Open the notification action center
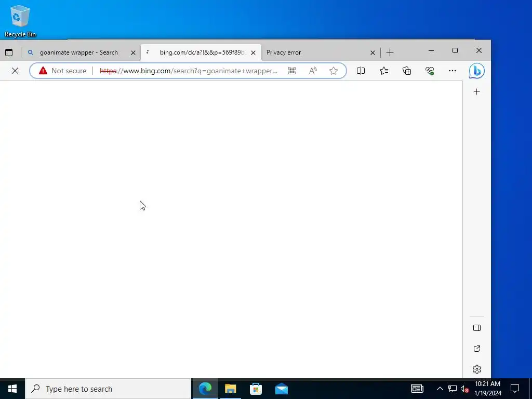The height and width of the screenshot is (399, 532). click(515, 389)
